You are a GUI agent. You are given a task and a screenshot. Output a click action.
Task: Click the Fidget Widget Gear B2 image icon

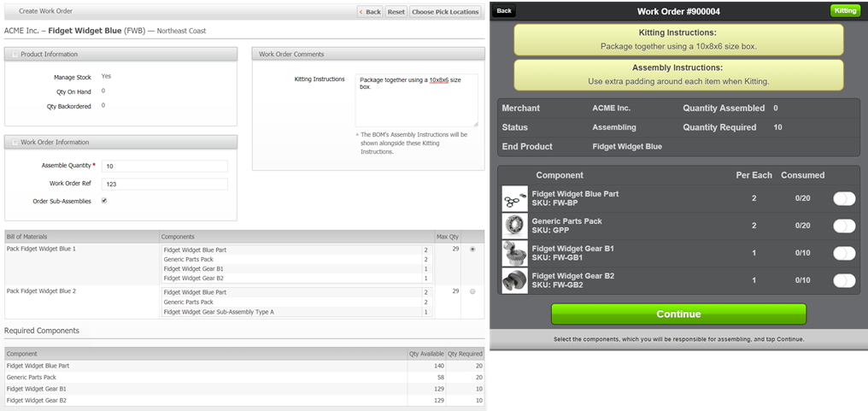pyautogui.click(x=515, y=280)
